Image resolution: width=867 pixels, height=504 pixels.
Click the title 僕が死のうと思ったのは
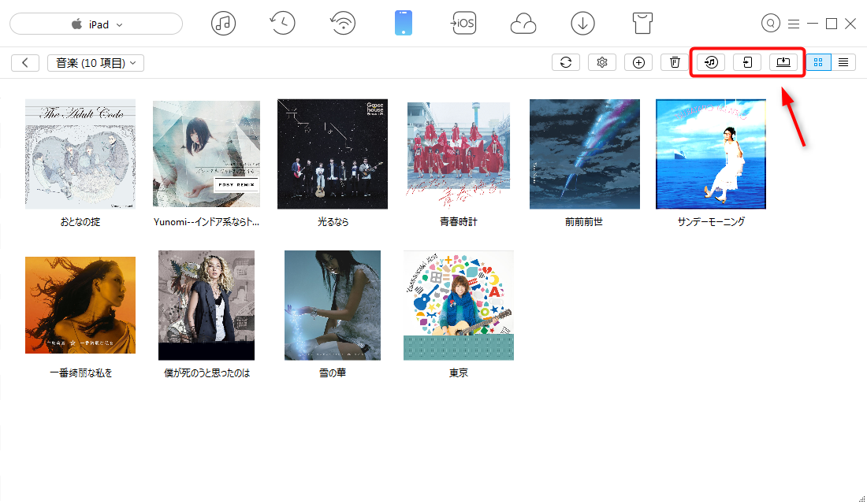point(207,373)
